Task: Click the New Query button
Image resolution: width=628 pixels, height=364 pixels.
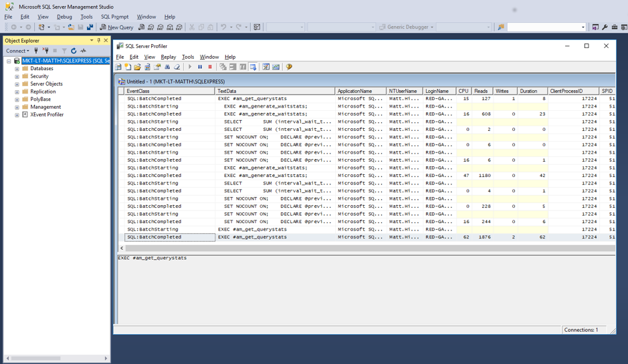Action: coord(116,27)
